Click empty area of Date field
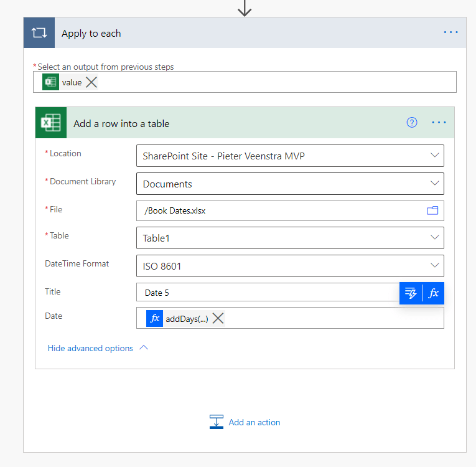 334,318
